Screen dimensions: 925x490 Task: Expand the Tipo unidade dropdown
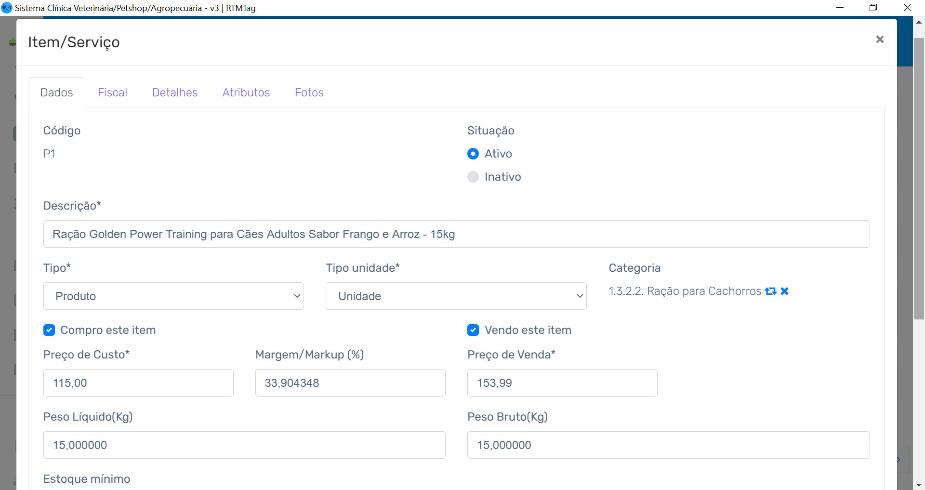pos(456,296)
